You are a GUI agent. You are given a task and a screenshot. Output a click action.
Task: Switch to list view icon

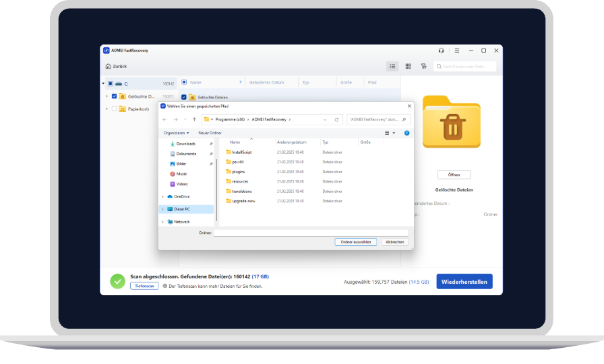tap(392, 66)
